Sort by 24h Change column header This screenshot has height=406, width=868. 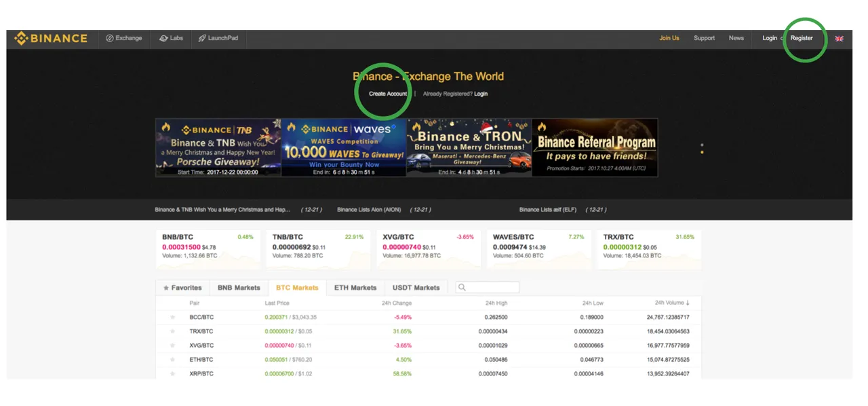pyautogui.click(x=397, y=303)
